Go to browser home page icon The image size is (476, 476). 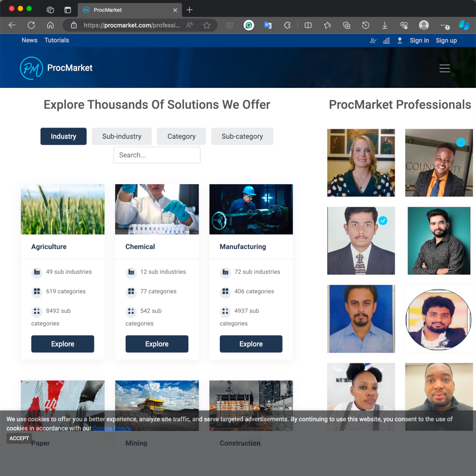click(50, 25)
